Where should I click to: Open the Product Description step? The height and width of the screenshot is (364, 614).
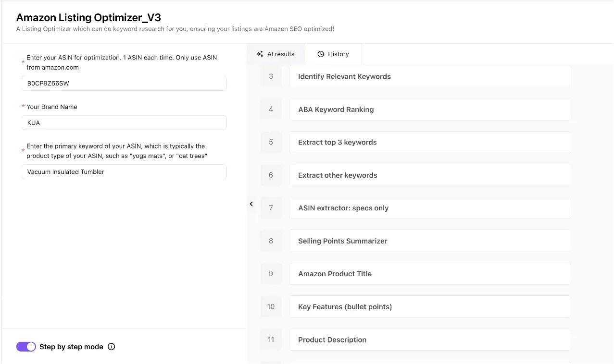pos(429,340)
